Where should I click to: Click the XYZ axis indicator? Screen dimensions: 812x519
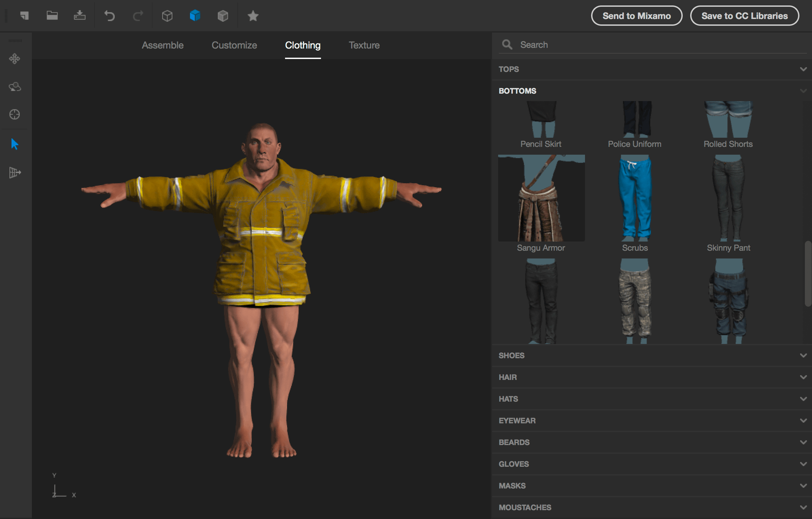point(63,486)
